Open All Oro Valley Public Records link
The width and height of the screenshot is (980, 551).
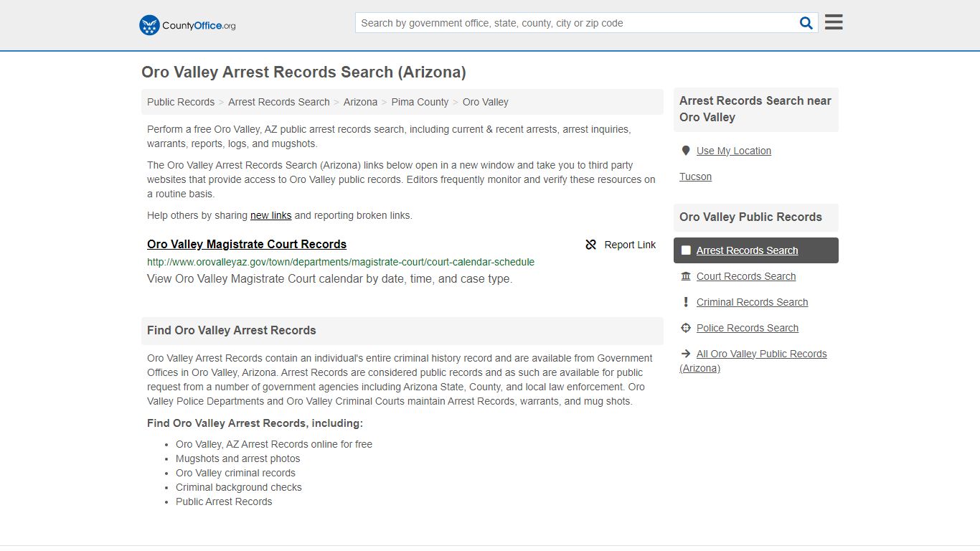(x=753, y=361)
